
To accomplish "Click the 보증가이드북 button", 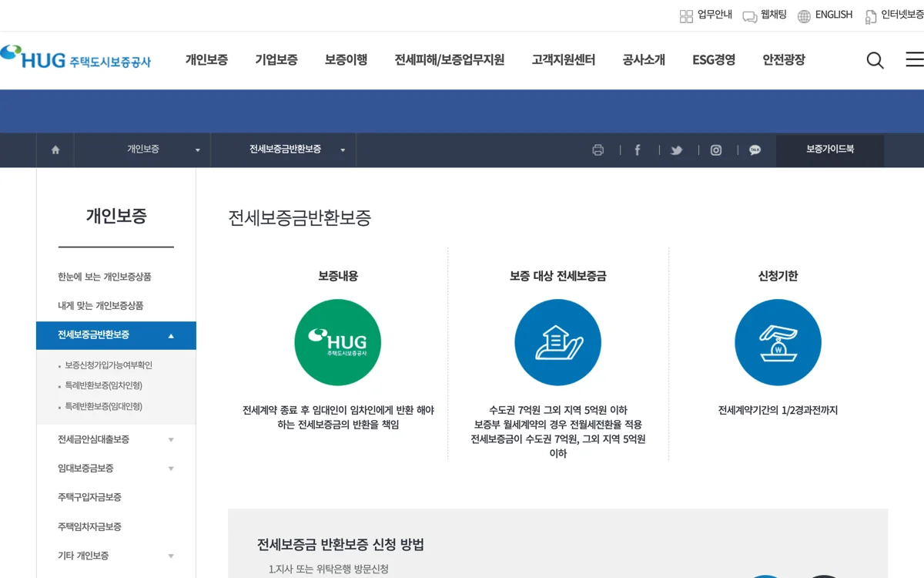I will coord(830,150).
